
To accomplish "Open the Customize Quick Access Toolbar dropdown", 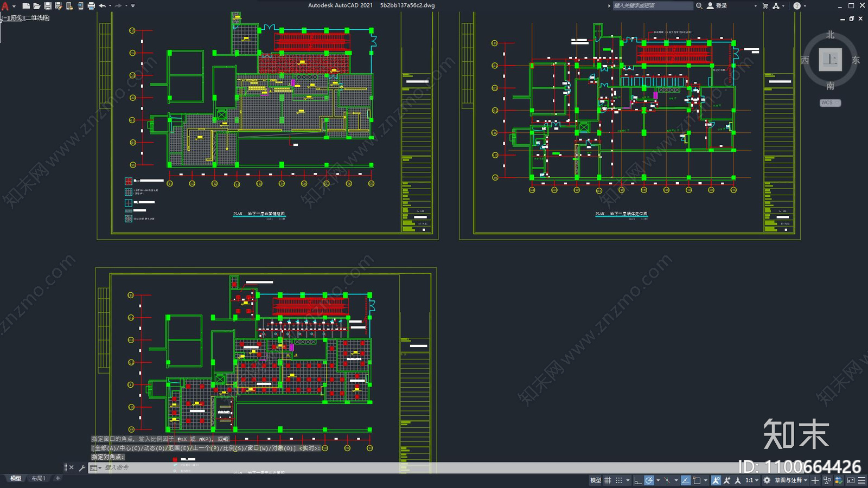I will (133, 6).
